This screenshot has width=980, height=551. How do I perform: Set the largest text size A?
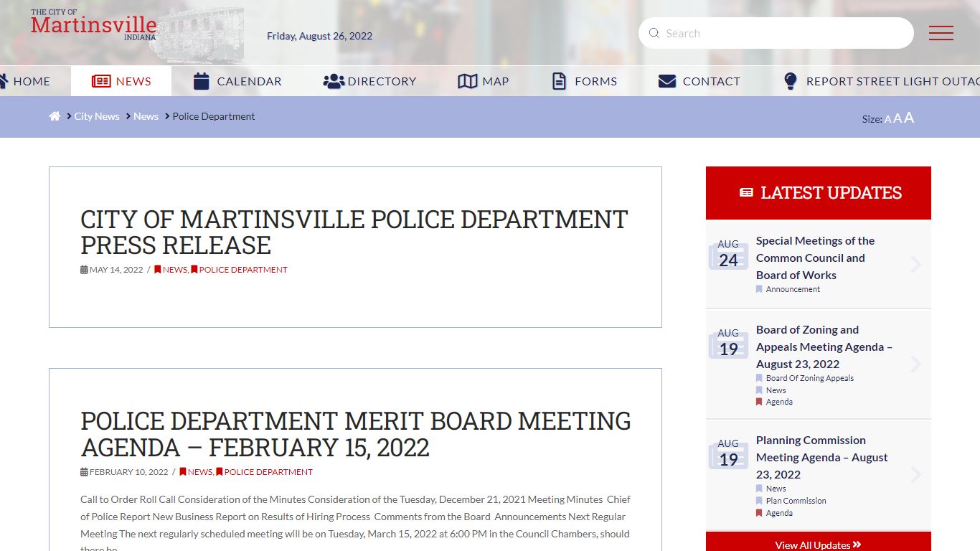click(x=909, y=118)
